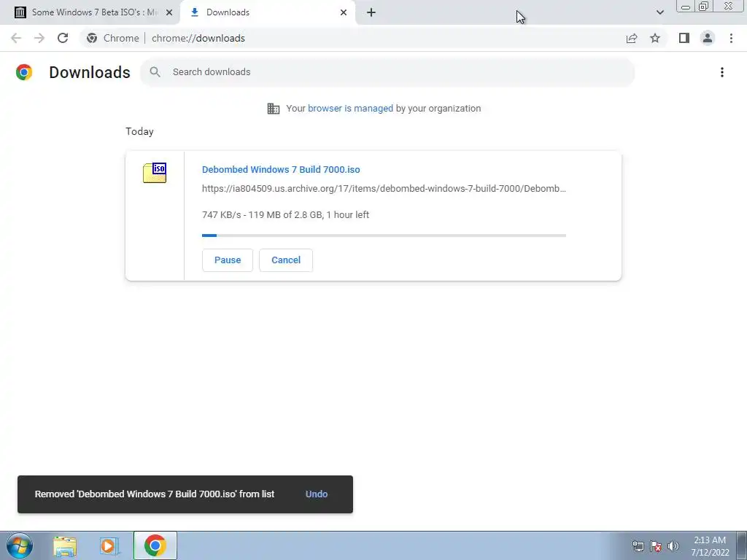This screenshot has height=560, width=747.
Task: Open the Debombed Windows 7 Build 7000.iso link
Action: click(281, 169)
